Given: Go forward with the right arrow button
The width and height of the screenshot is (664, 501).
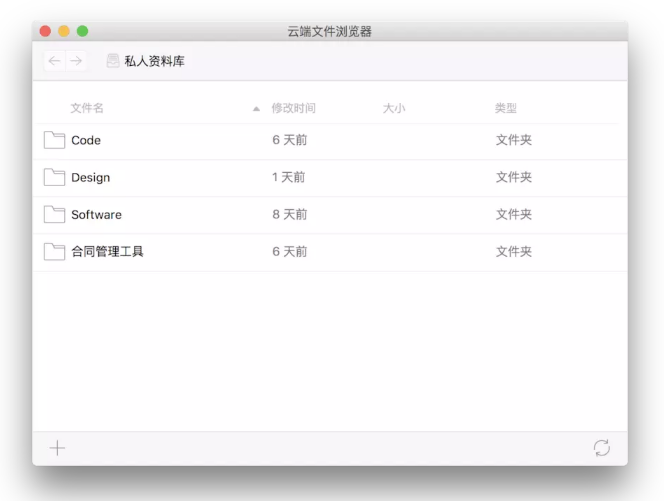Looking at the screenshot, I should 76,61.
